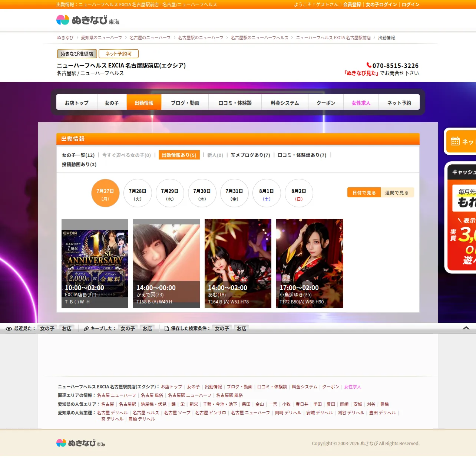Open 名古屋のニューハーフ breadcrumb
The width and height of the screenshot is (476, 467).
150,38
